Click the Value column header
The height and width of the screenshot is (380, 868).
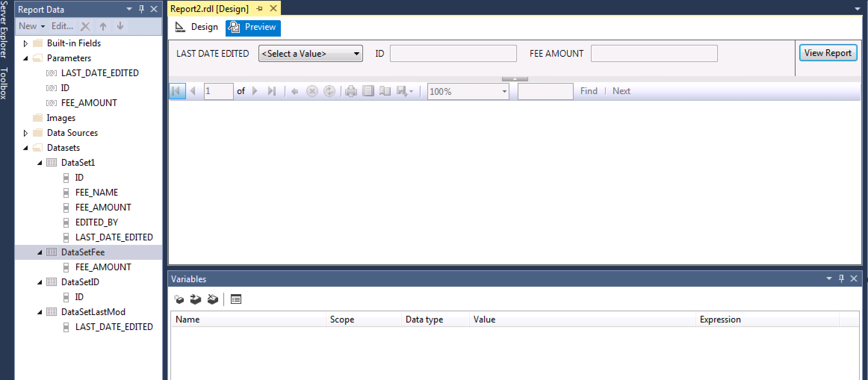(x=583, y=320)
